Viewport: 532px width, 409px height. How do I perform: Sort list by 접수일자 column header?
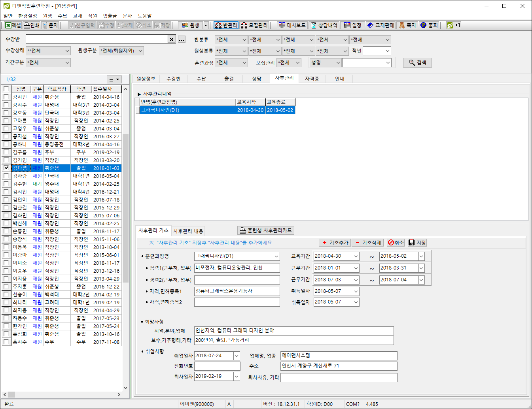(106, 89)
